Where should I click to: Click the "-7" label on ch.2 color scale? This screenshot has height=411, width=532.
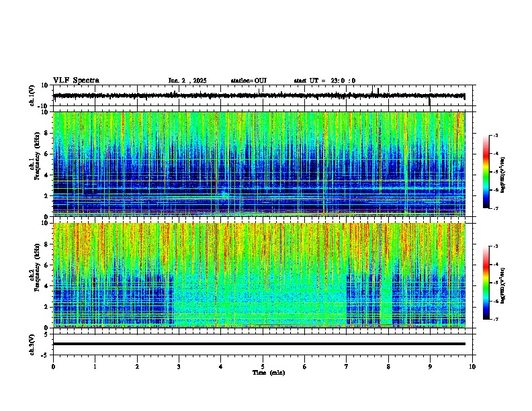point(495,320)
